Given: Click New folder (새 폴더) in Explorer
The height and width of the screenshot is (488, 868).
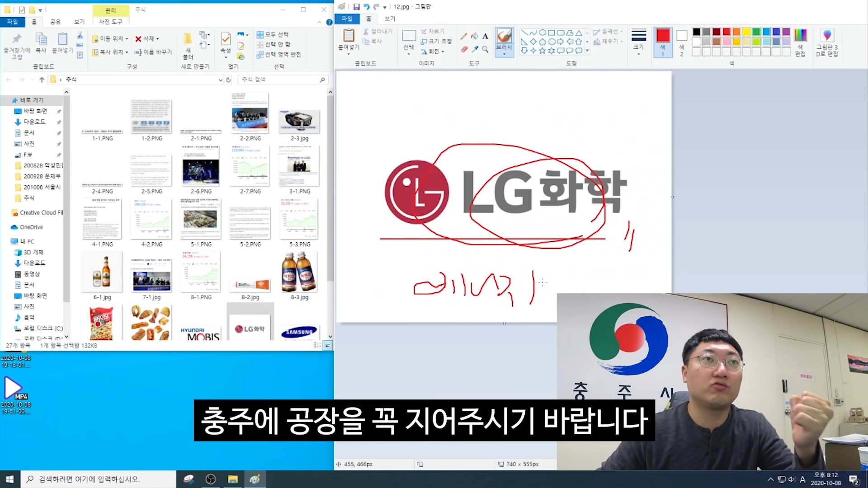Looking at the screenshot, I should (188, 46).
